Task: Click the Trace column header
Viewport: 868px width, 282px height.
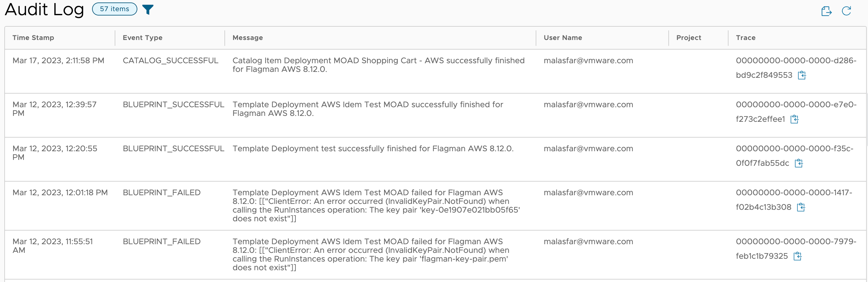Action: 745,38
